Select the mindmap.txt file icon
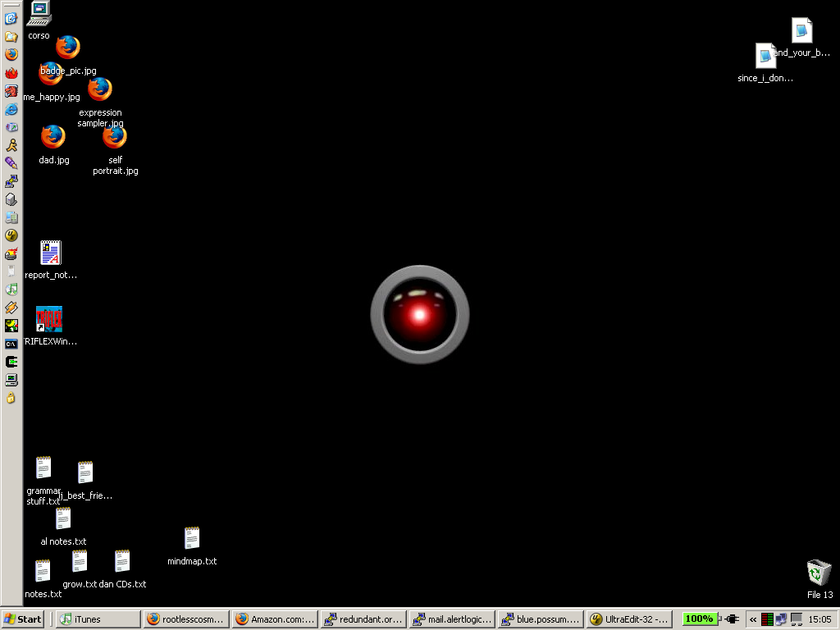 (x=192, y=539)
